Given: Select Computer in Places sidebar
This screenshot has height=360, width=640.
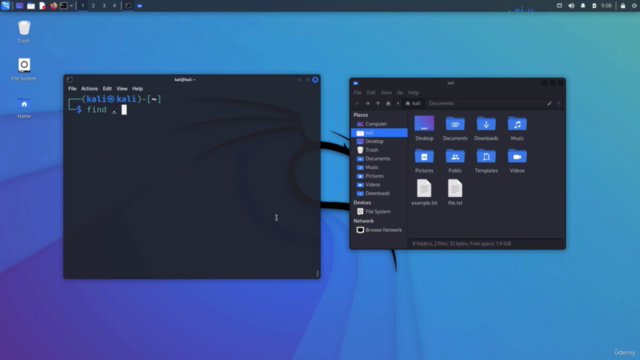Looking at the screenshot, I should pos(379,124).
